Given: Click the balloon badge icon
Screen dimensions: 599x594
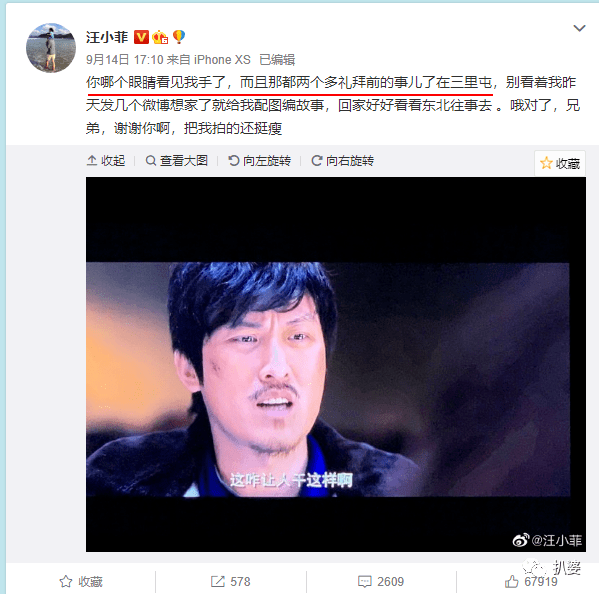Looking at the screenshot, I should pyautogui.click(x=179, y=37).
